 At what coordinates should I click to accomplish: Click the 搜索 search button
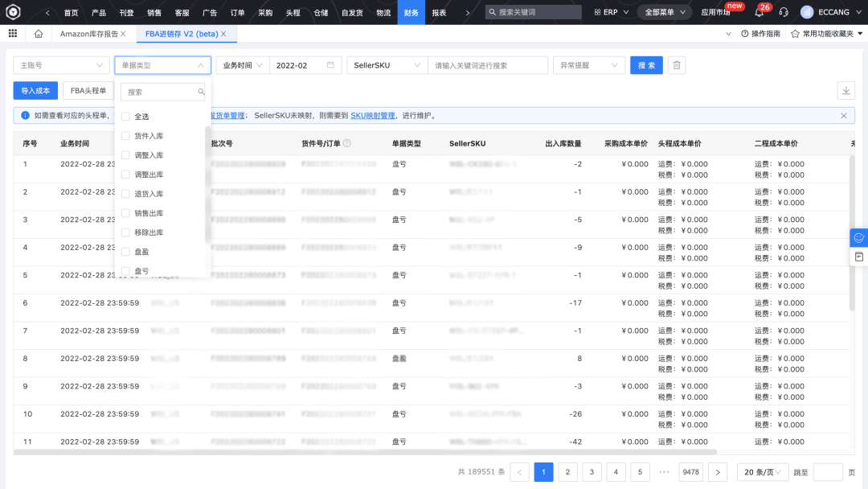[x=646, y=64]
